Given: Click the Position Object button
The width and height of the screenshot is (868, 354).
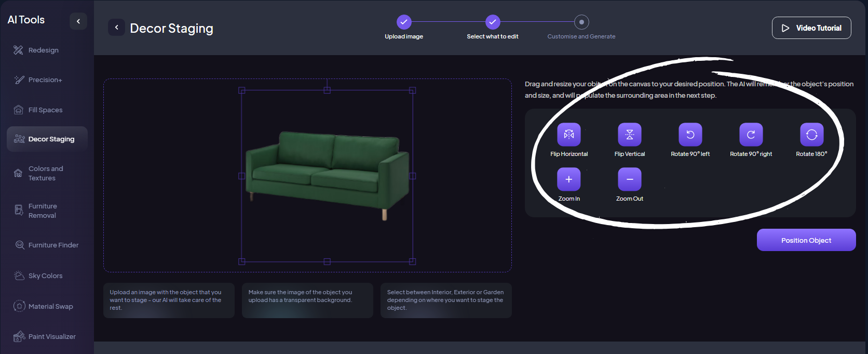Looking at the screenshot, I should (806, 240).
